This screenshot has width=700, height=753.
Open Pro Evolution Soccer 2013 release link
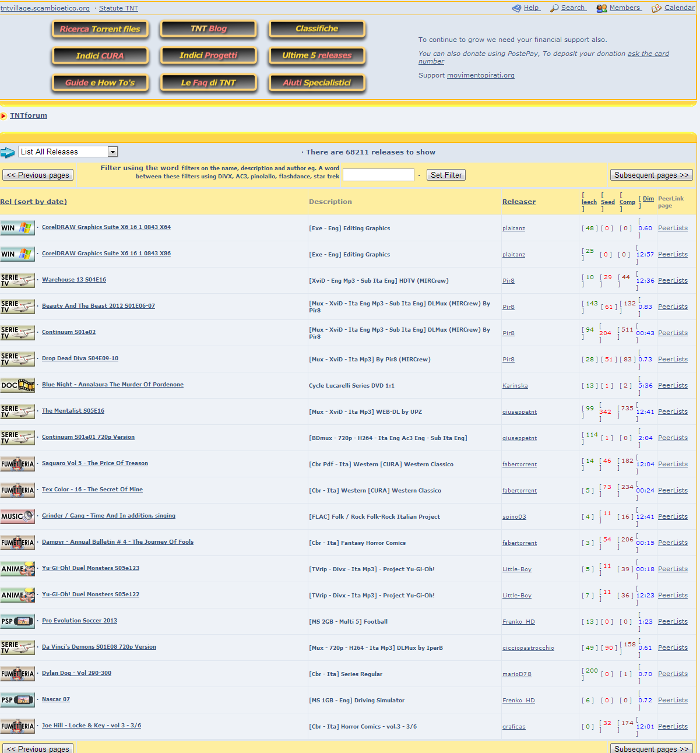click(x=79, y=621)
